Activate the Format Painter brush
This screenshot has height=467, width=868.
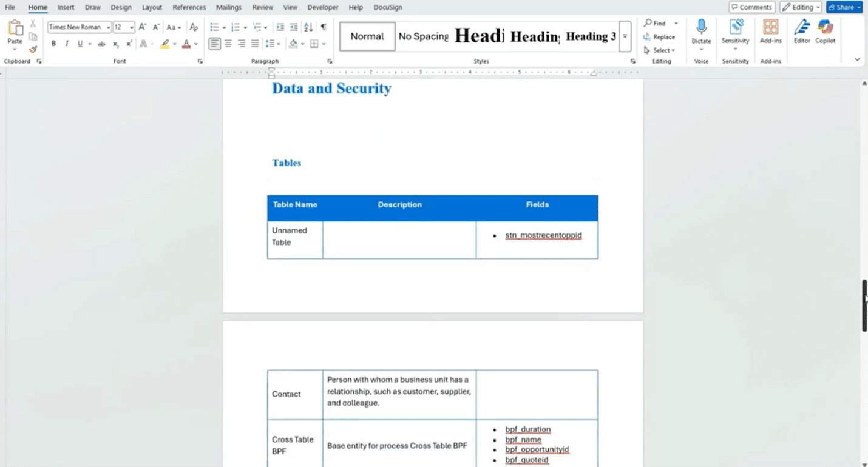coord(33,50)
